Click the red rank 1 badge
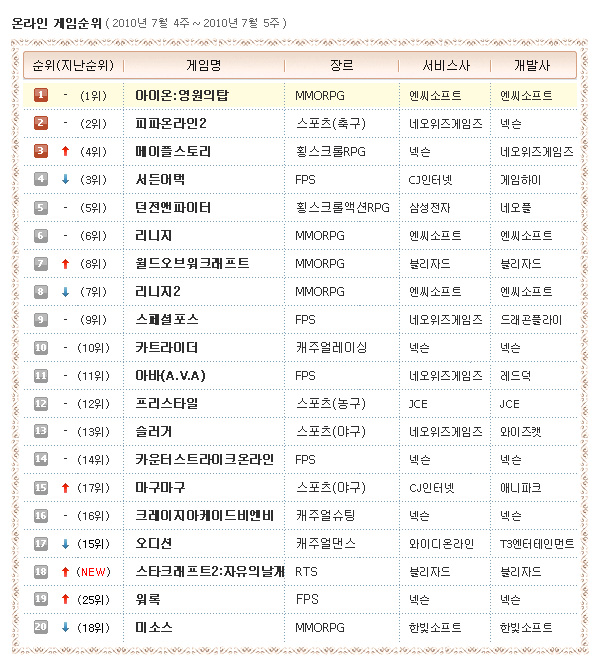Viewport: 600px width, 666px height. coord(41,95)
